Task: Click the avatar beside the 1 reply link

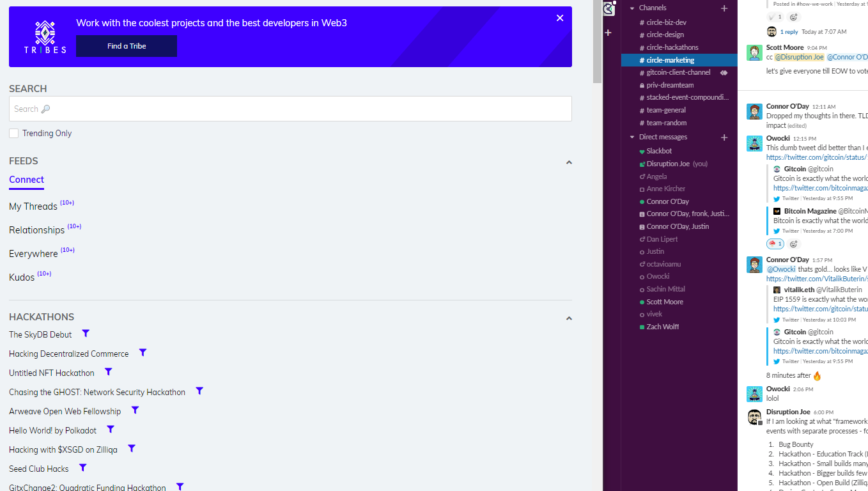Action: (771, 32)
